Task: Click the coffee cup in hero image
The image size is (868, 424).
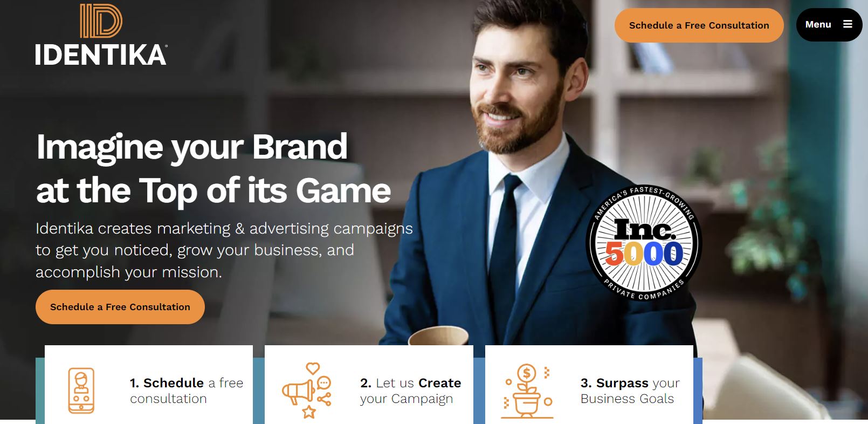Action: coord(438,336)
